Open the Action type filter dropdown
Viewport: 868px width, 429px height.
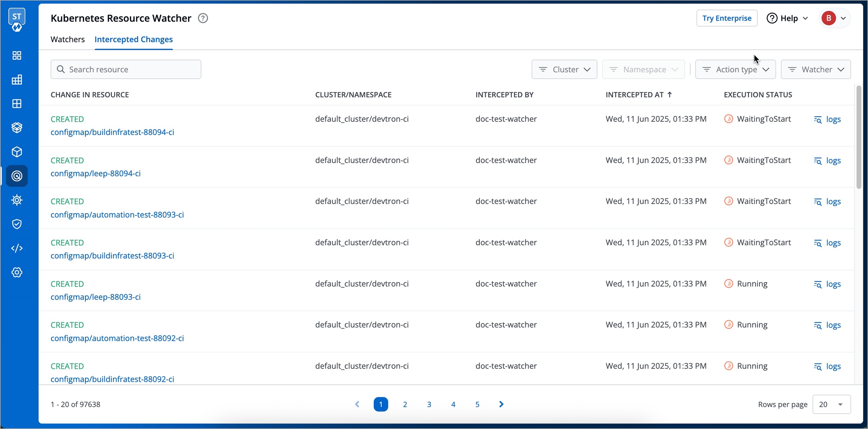click(x=735, y=69)
